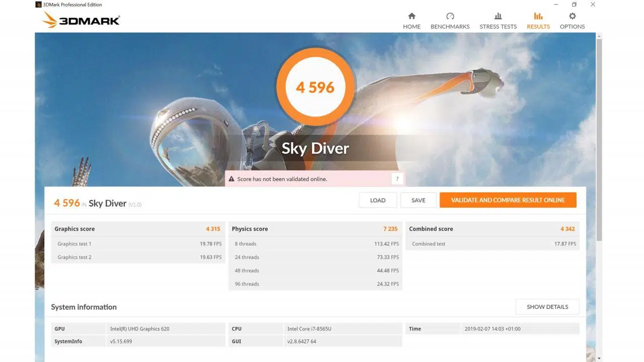Click the SHOW DETAILS button
644x362 pixels.
pyautogui.click(x=547, y=307)
